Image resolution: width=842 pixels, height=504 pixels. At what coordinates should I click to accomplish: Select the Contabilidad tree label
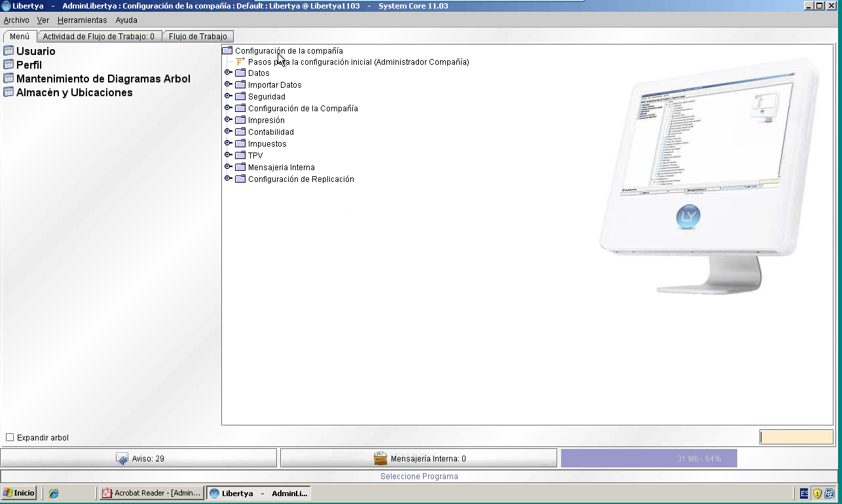tap(271, 132)
